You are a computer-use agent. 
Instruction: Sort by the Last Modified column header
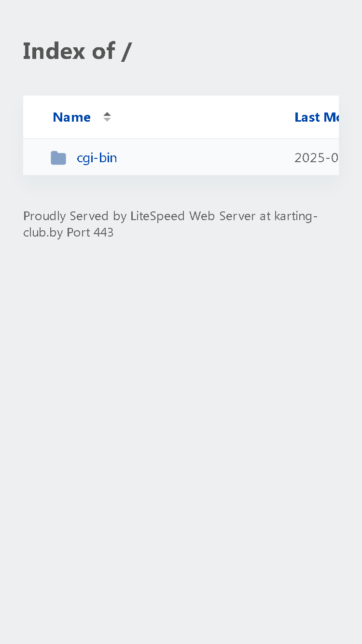click(x=317, y=117)
